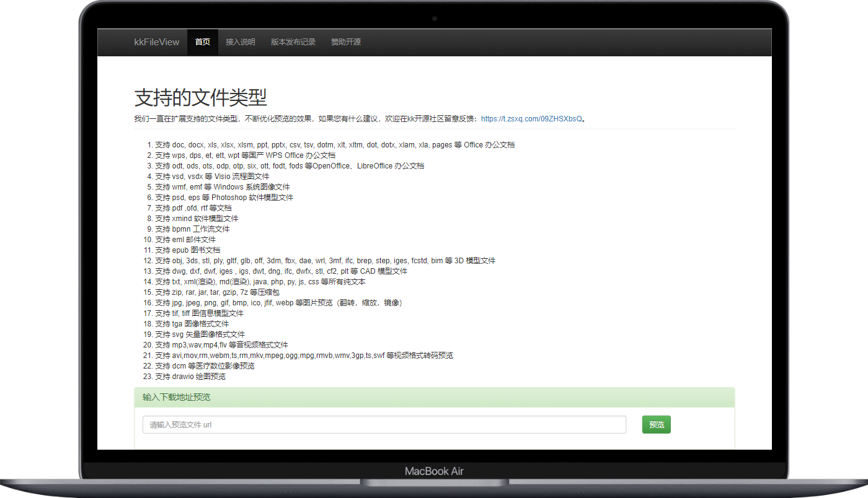Click the 请输入预览文件 url input field
Image resolution: width=868 pixels, height=498 pixels.
[384, 425]
